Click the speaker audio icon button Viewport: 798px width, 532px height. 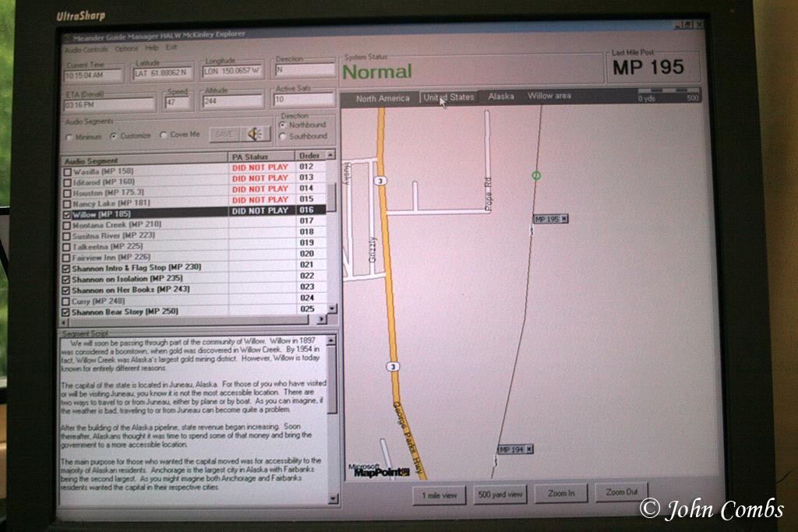point(256,134)
